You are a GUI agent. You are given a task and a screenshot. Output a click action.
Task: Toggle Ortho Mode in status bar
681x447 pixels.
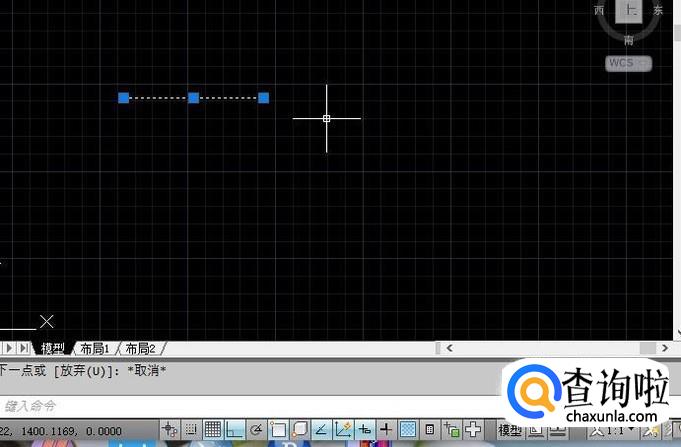coord(235,430)
